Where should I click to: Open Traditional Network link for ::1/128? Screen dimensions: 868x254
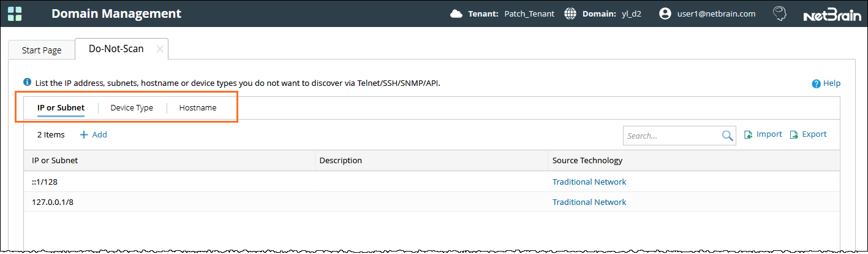[589, 182]
